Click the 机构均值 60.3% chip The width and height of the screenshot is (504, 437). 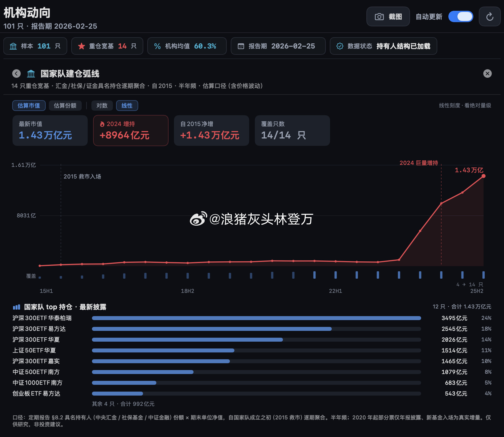pos(187,46)
